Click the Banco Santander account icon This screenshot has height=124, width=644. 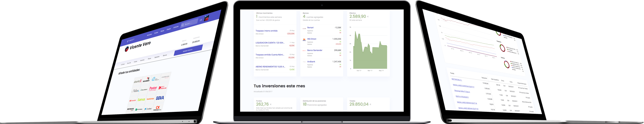(304, 51)
